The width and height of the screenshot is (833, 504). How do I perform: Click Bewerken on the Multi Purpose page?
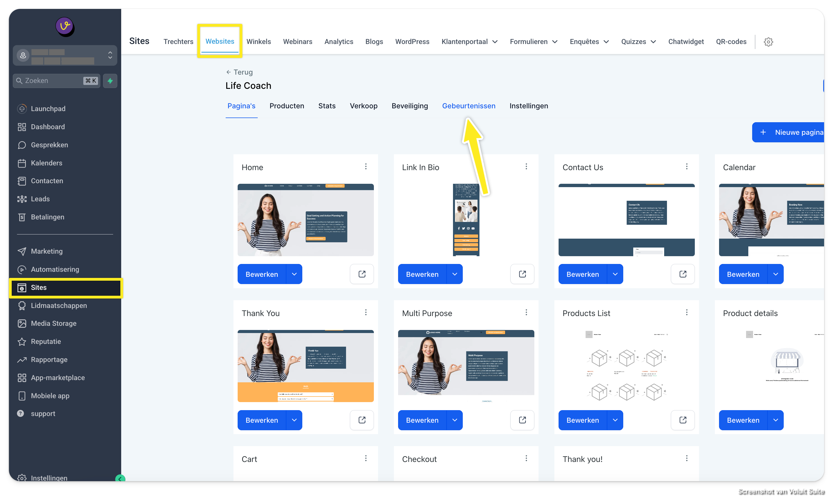422,420
